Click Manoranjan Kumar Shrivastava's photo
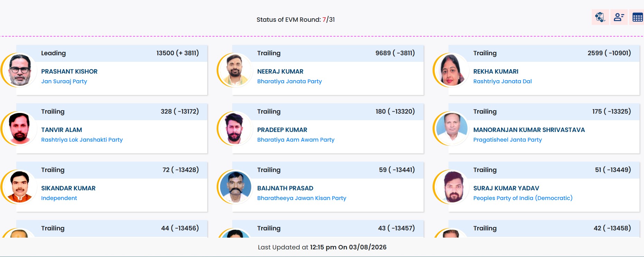 coord(452,128)
